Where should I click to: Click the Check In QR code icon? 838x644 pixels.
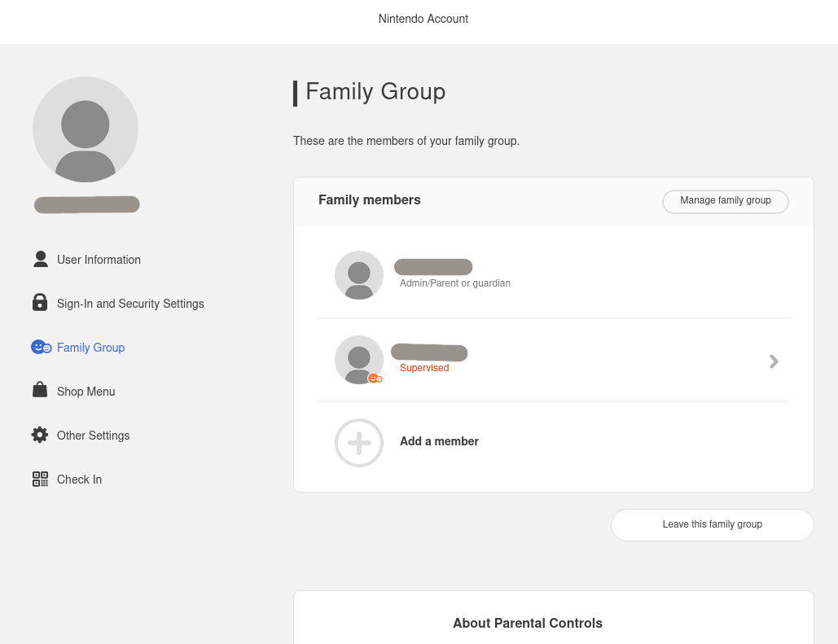click(40, 479)
